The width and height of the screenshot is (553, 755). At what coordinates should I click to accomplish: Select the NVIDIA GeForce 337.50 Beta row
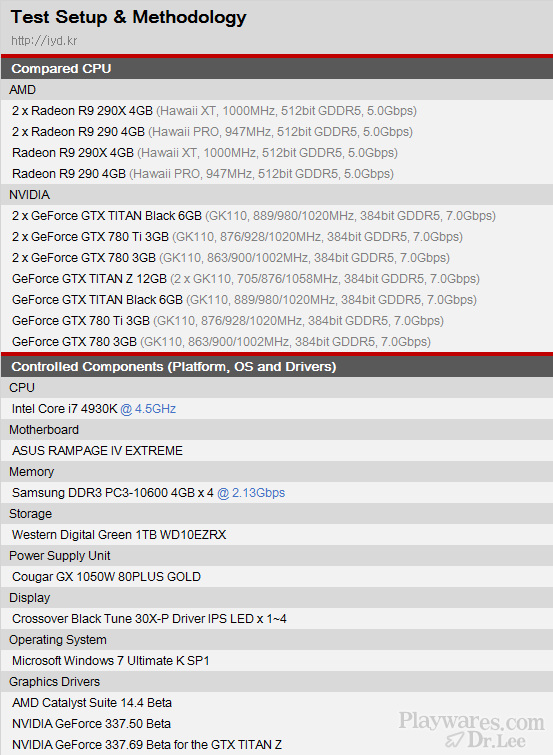tap(276, 724)
